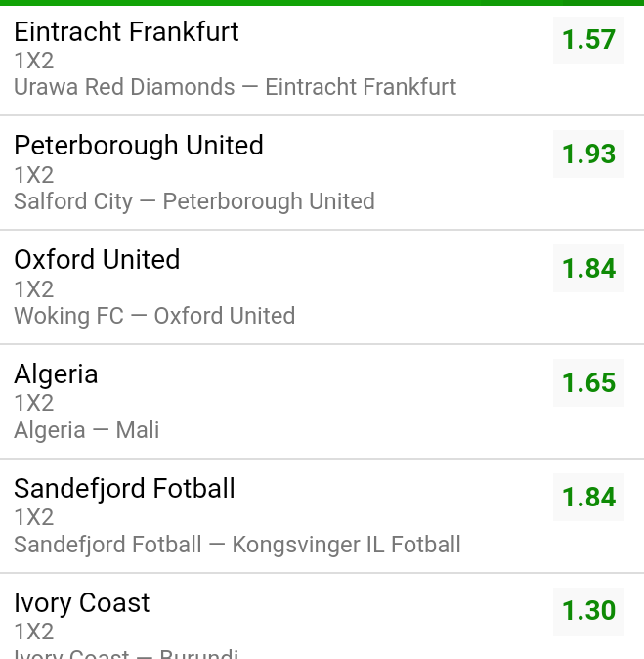Image resolution: width=644 pixels, height=659 pixels.
Task: Click the 1X2 label under Eintracht Frankfurt
Action: pos(33,61)
